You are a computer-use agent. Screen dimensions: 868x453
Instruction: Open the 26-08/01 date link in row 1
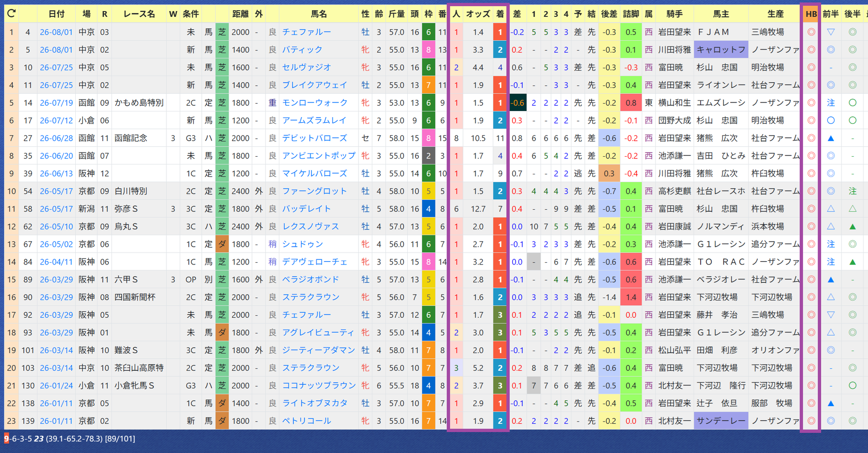tap(56, 32)
